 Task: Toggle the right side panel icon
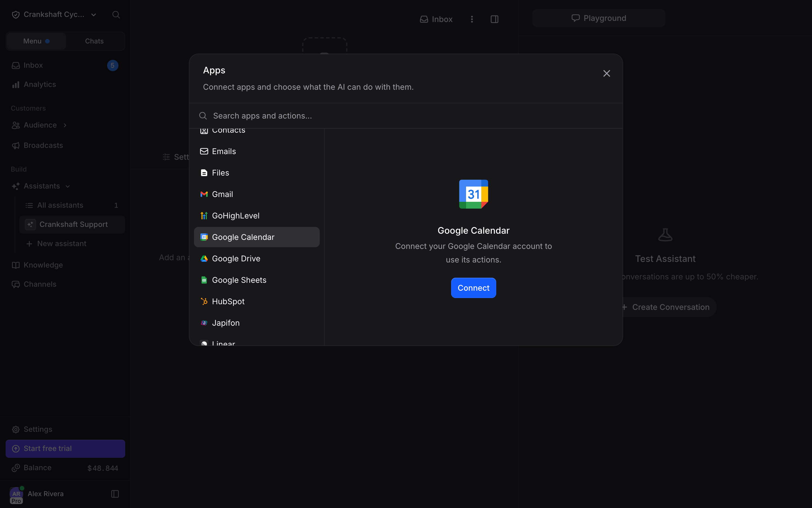click(x=494, y=19)
